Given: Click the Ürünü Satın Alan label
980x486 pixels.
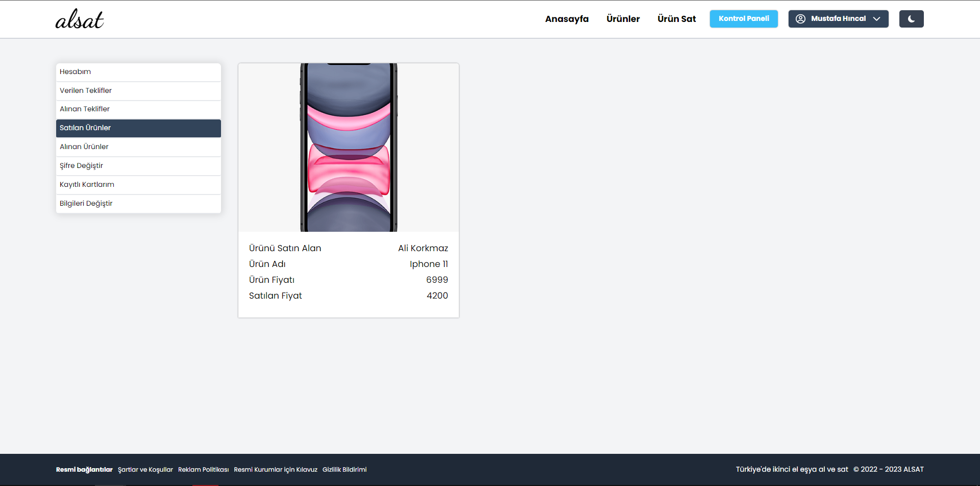Looking at the screenshot, I should click(x=285, y=248).
